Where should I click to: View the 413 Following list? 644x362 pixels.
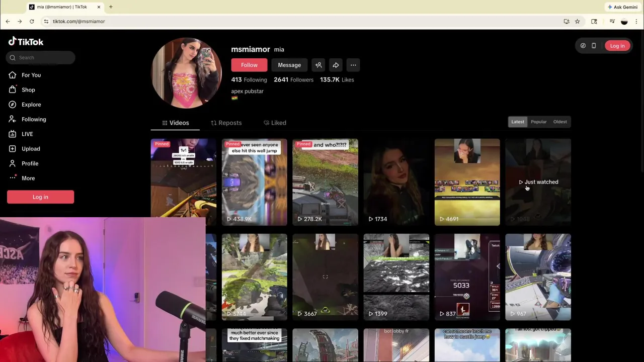[249, 79]
